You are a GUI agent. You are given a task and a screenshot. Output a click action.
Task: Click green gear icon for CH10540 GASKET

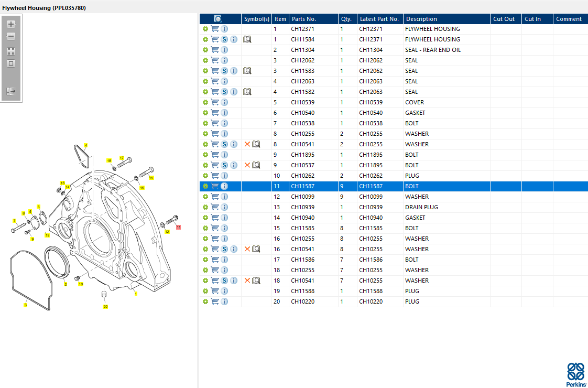(205, 113)
